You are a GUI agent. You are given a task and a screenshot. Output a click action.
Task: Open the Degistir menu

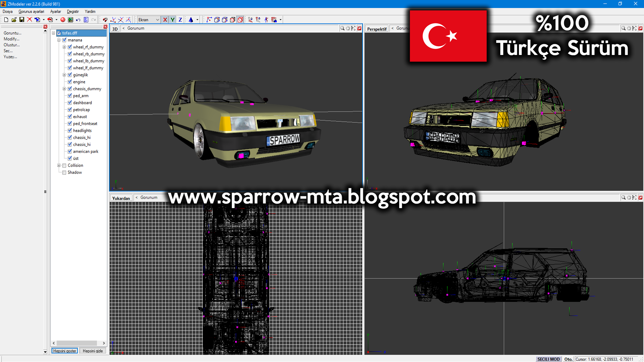pyautogui.click(x=76, y=11)
